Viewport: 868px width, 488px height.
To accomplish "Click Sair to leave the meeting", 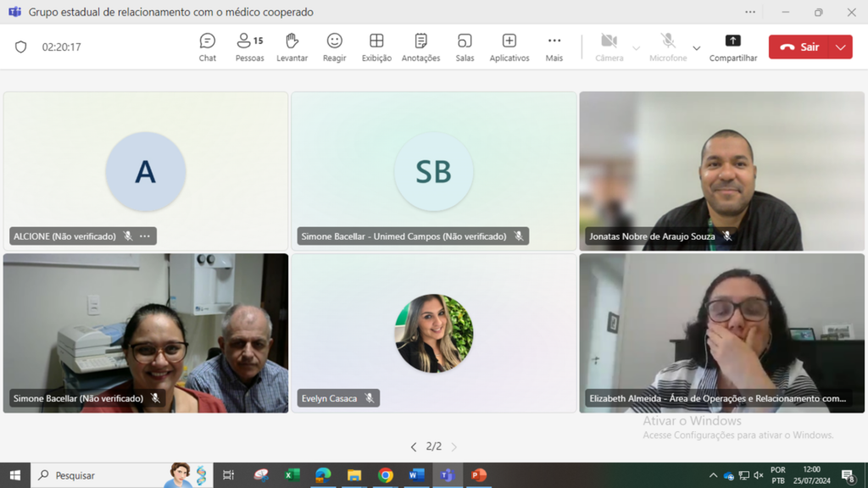I will pyautogui.click(x=799, y=47).
